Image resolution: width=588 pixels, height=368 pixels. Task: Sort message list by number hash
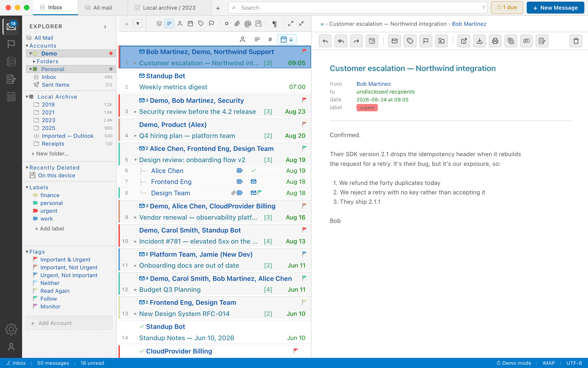(270, 39)
